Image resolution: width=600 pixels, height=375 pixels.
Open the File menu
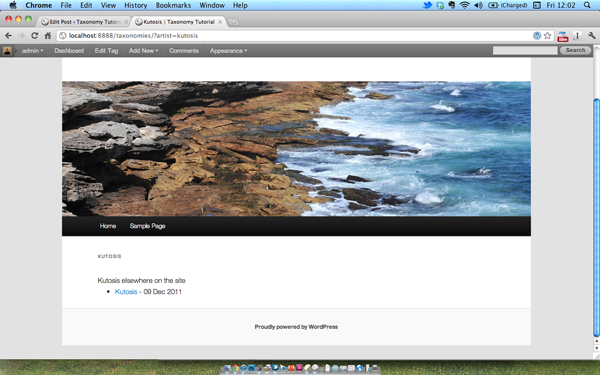click(x=66, y=5)
